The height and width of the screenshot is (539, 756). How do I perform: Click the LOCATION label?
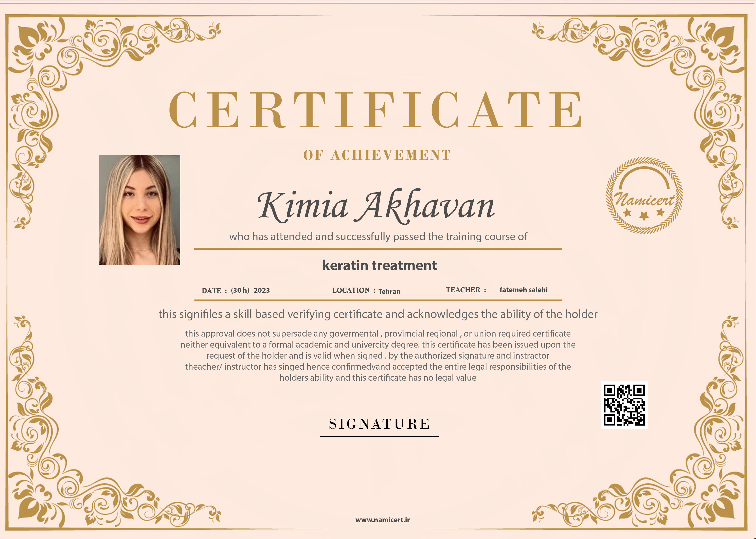[351, 290]
